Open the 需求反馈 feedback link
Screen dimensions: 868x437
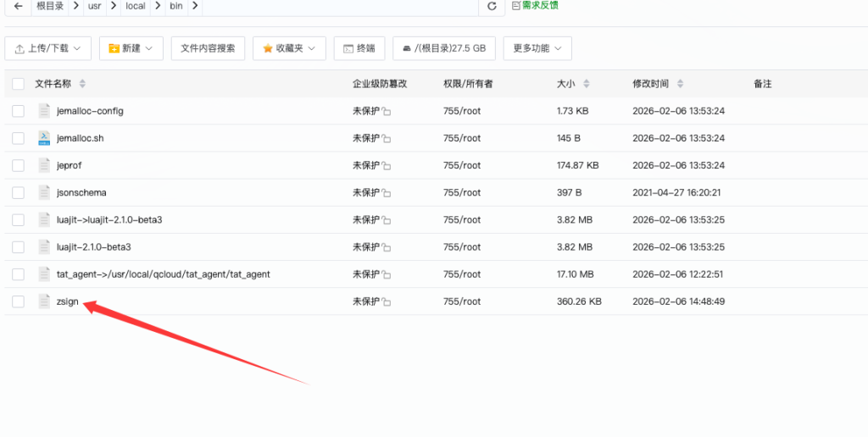(536, 6)
